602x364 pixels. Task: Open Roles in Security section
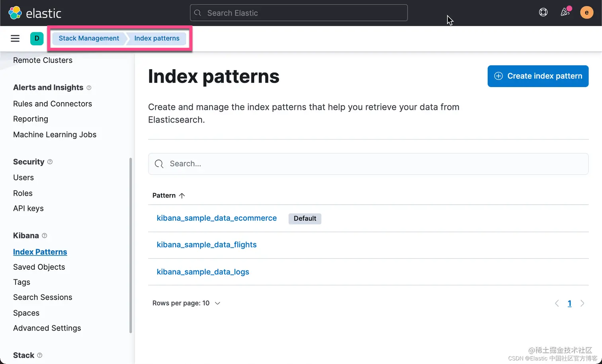tap(23, 193)
